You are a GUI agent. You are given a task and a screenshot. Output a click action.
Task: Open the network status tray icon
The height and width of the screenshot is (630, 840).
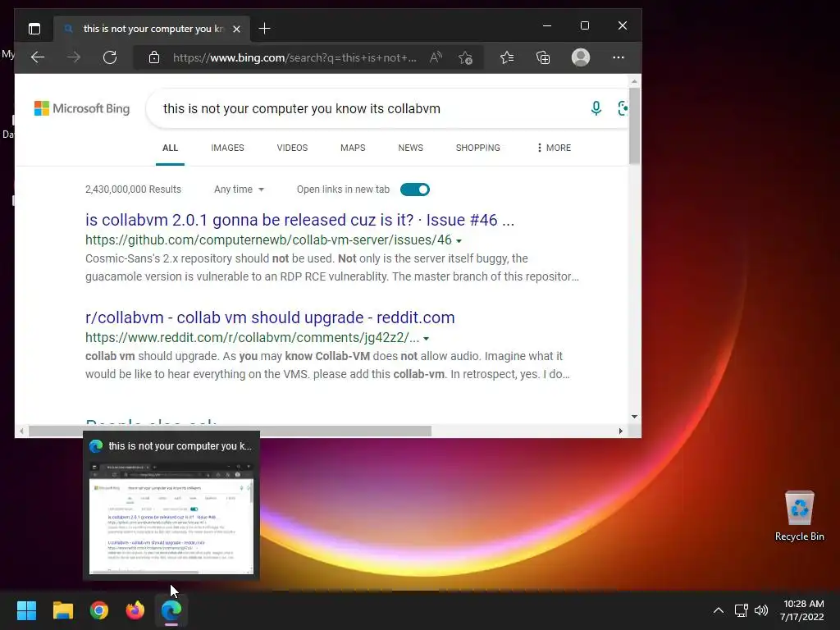(x=742, y=610)
